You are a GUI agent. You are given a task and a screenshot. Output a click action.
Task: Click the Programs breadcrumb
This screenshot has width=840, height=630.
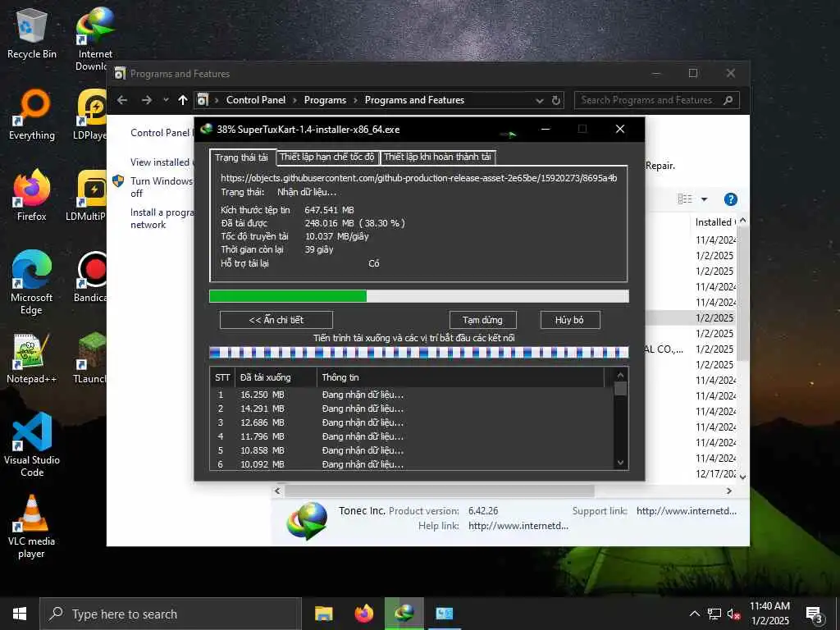click(325, 100)
